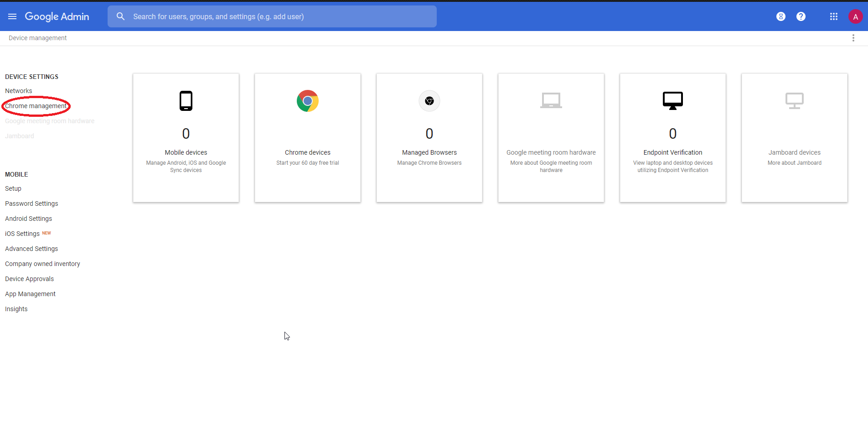Open the account avatar menu

(x=855, y=16)
